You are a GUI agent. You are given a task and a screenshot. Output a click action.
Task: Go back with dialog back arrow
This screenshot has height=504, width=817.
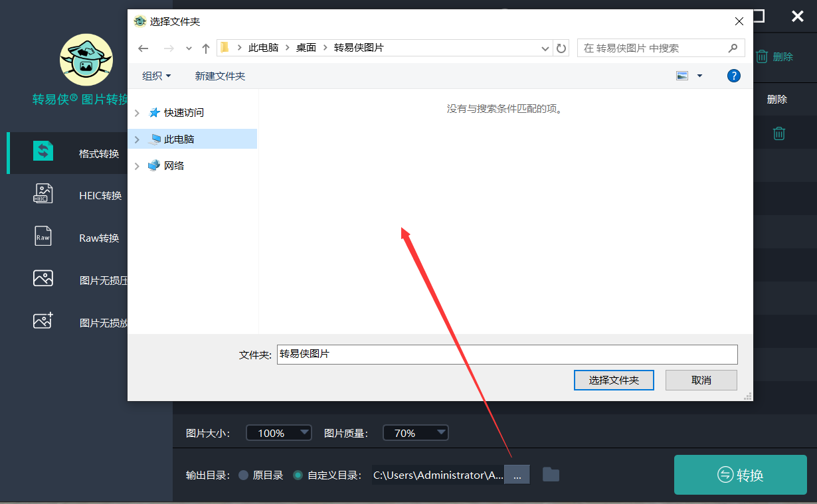(x=143, y=48)
